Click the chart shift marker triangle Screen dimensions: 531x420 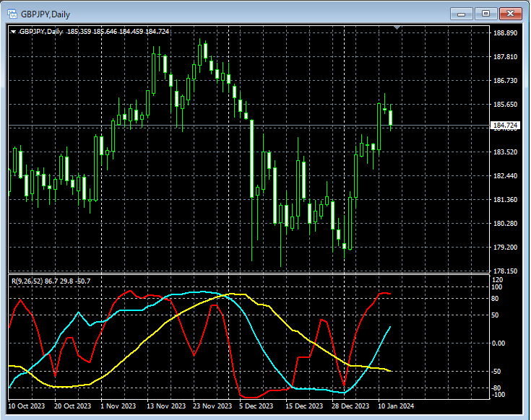pyautogui.click(x=397, y=27)
